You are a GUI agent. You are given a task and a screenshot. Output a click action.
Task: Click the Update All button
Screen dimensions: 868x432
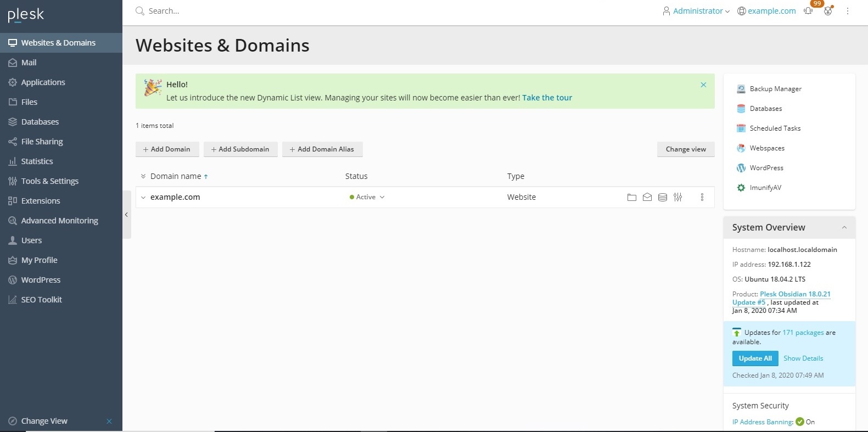click(x=755, y=358)
